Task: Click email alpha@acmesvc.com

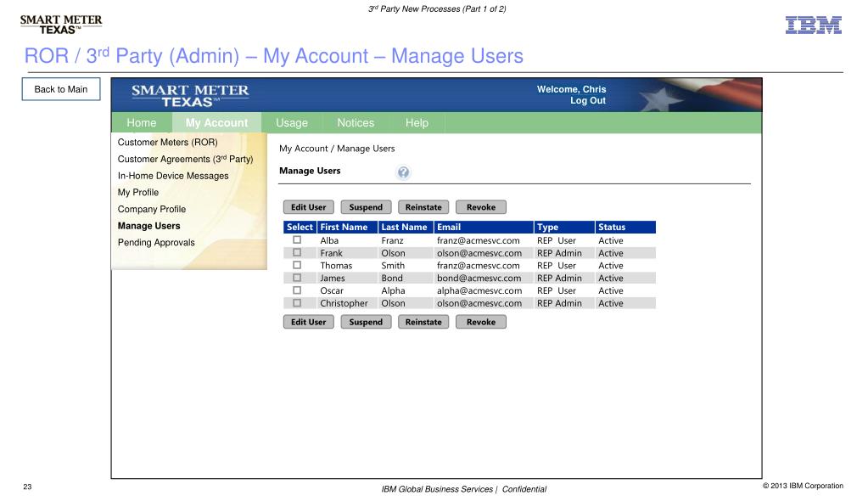Action: (x=479, y=291)
